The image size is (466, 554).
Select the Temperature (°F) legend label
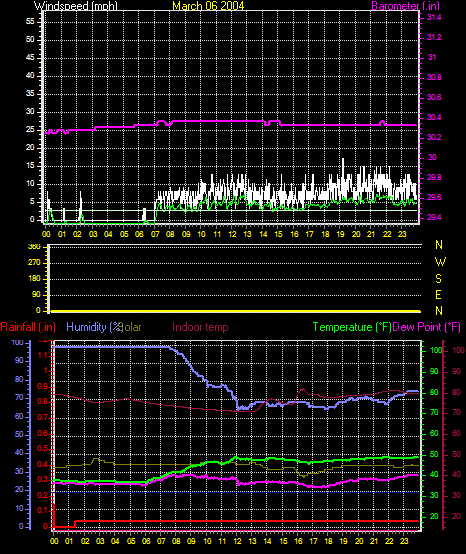pyautogui.click(x=352, y=327)
